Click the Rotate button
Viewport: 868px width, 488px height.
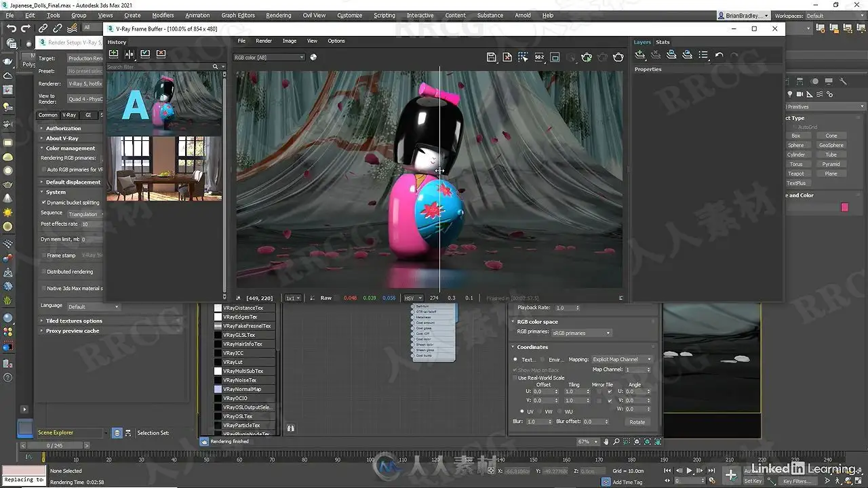tap(637, 422)
